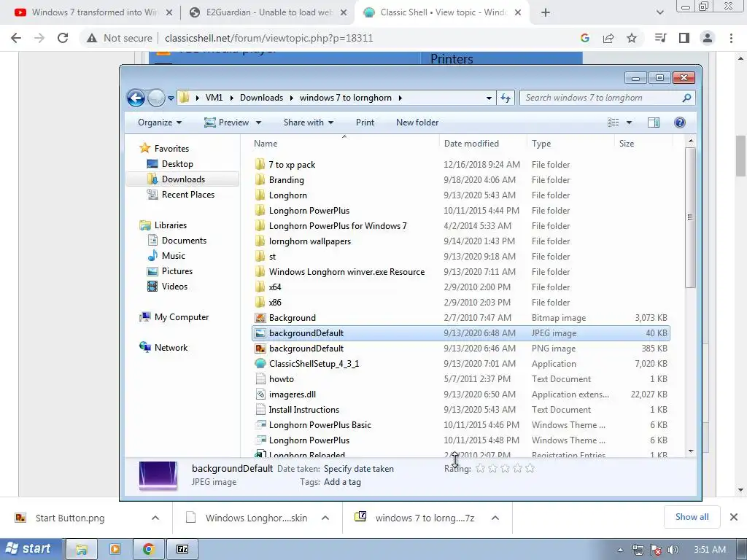Click Add a tag field
The width and height of the screenshot is (747, 560).
coord(342,482)
